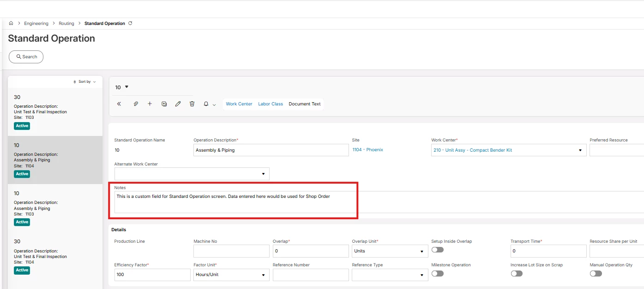Go to Routing in breadcrumb

point(66,23)
